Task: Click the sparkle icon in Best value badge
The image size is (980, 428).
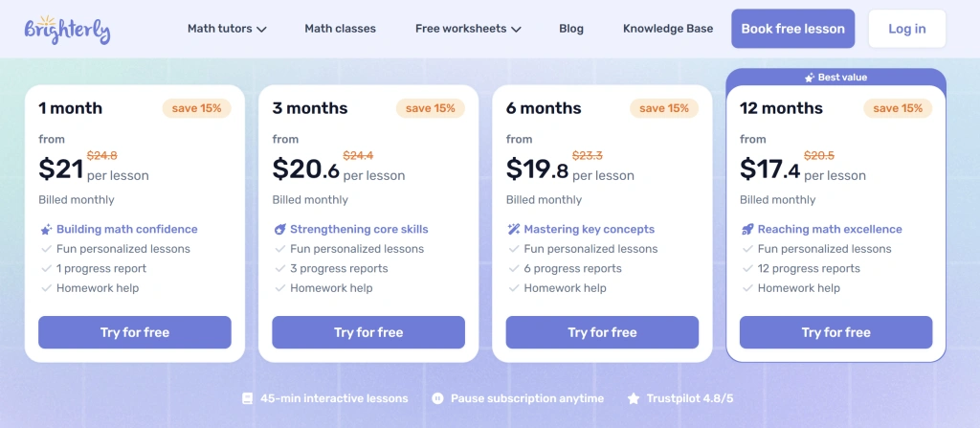Action: point(810,78)
